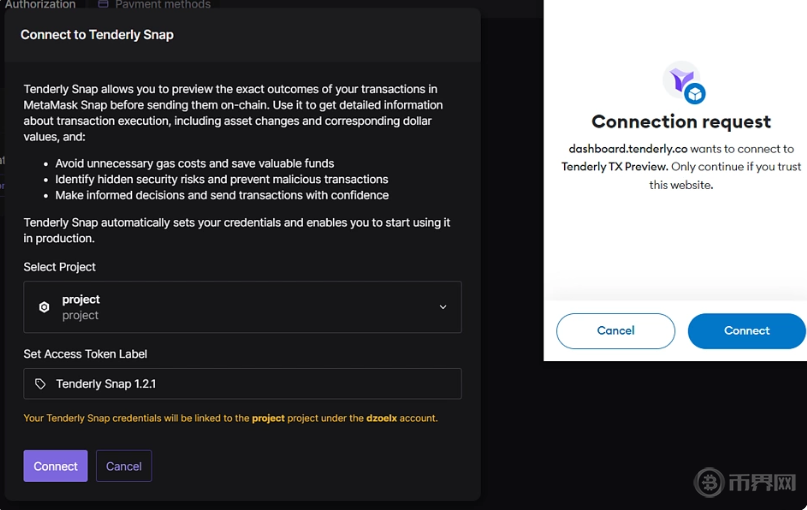This screenshot has width=807, height=510.
Task: Open the project selection dropdown
Action: click(242, 307)
